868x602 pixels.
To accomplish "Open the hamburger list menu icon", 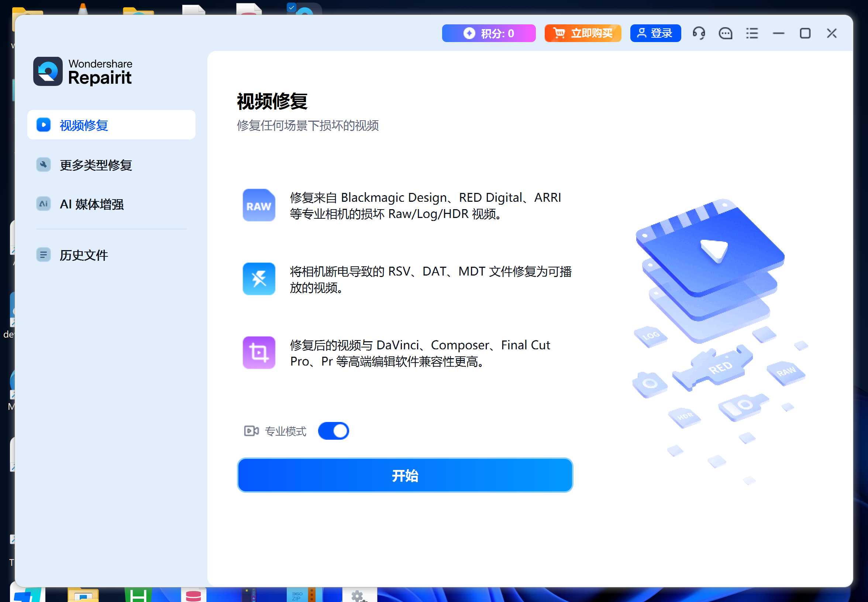I will (x=752, y=33).
